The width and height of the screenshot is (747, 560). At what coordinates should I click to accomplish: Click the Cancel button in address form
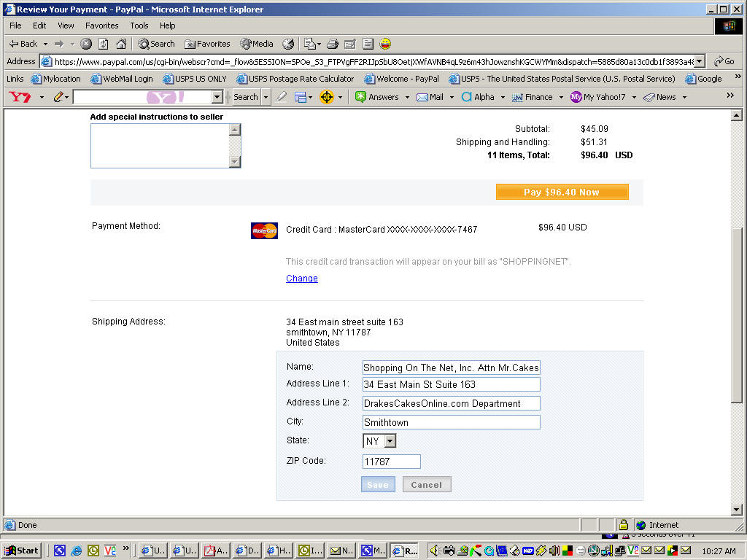(x=426, y=485)
